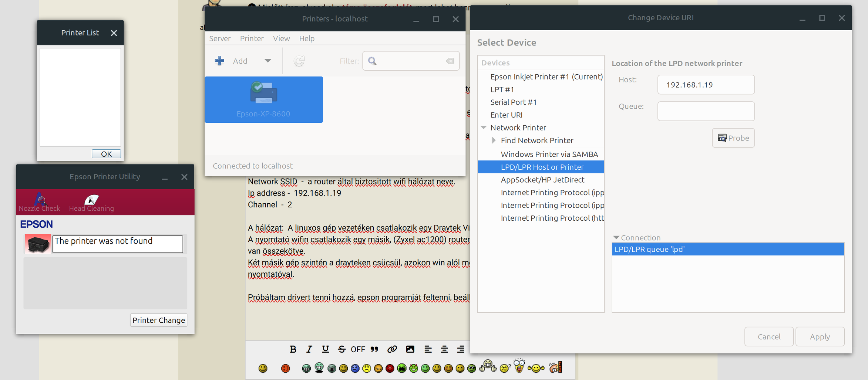Select the LPD/LPR queue 'lpd' connection
868x380 pixels.
[x=728, y=249]
